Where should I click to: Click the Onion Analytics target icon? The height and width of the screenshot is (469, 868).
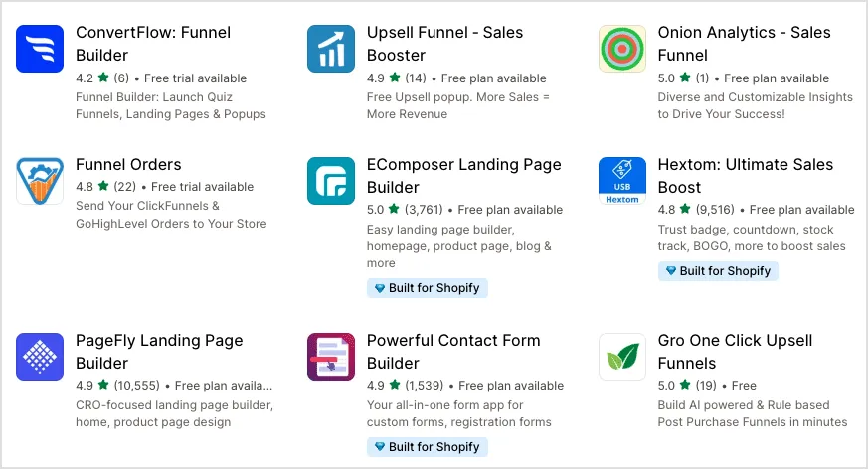coord(622,48)
